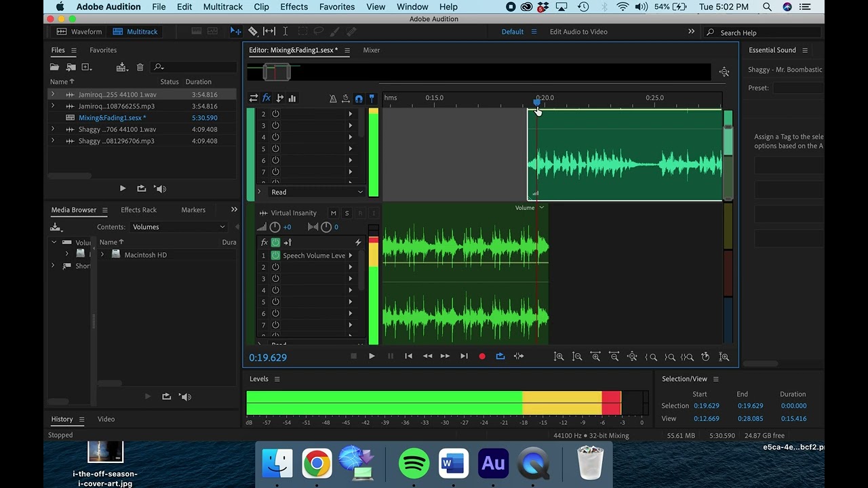Select the Razor tool
This screenshot has width=868, height=488.
click(252, 31)
